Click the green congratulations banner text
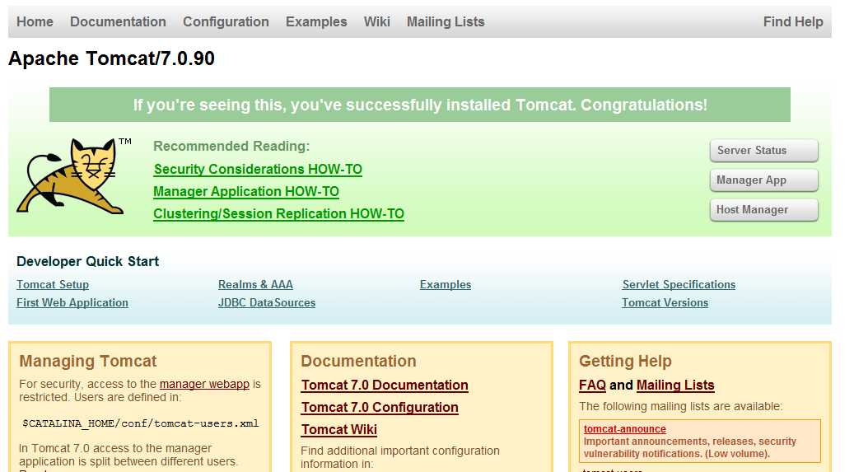The image size is (868, 472). click(x=420, y=105)
